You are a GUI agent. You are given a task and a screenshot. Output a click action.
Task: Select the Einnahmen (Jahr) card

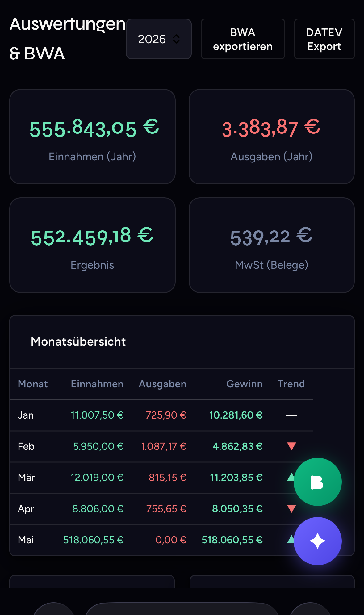click(x=92, y=137)
